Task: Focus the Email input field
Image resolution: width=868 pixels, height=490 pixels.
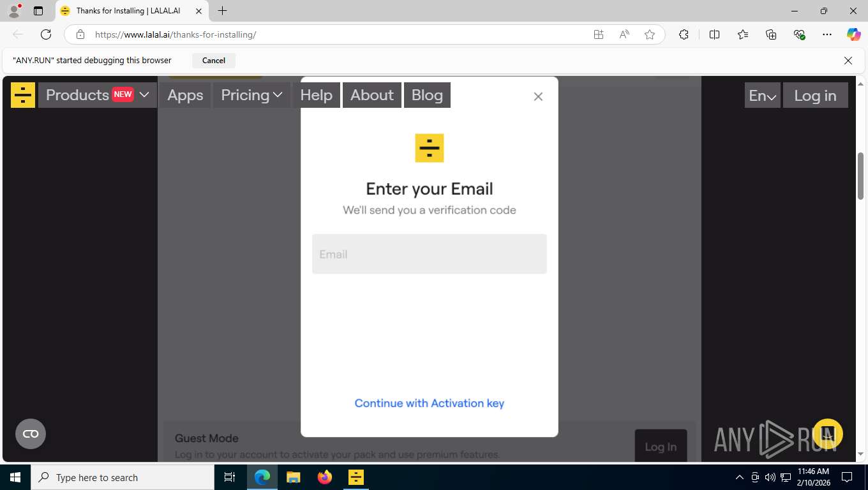Action: [x=430, y=254]
